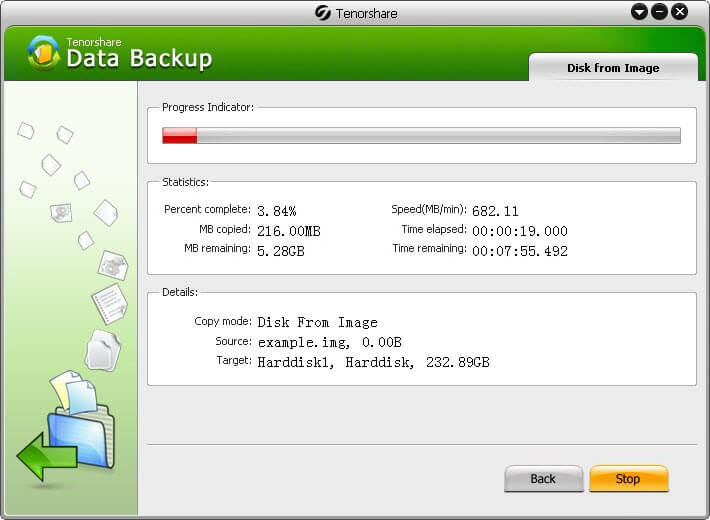The image size is (710, 520).
Task: Minimize the Tenorshare window
Action: (659, 12)
